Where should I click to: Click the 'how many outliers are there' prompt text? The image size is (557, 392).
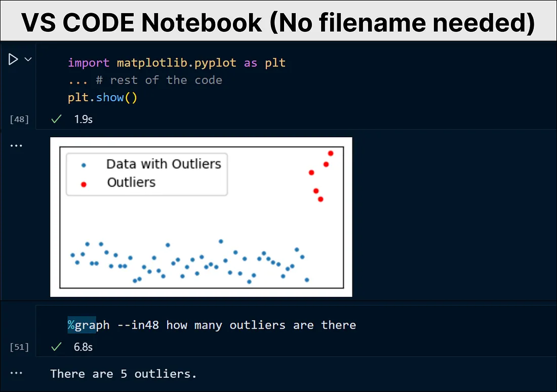click(261, 325)
